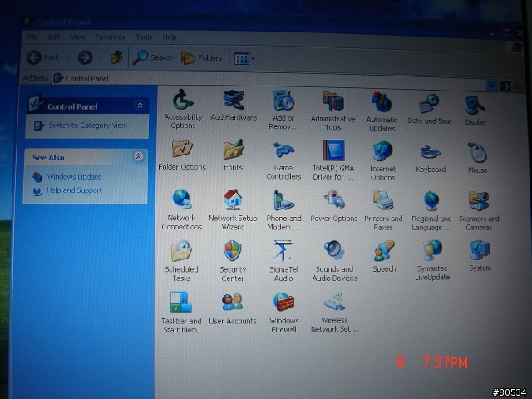The image size is (532, 399).
Task: Open Automatic Updates settings
Action: point(382,111)
